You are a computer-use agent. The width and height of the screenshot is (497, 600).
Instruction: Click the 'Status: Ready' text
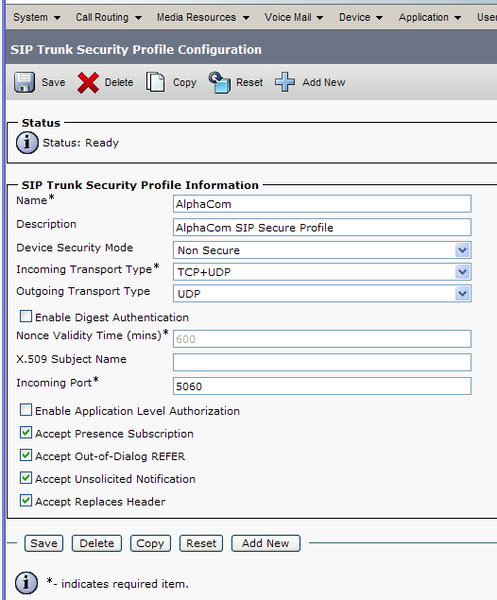(x=81, y=143)
